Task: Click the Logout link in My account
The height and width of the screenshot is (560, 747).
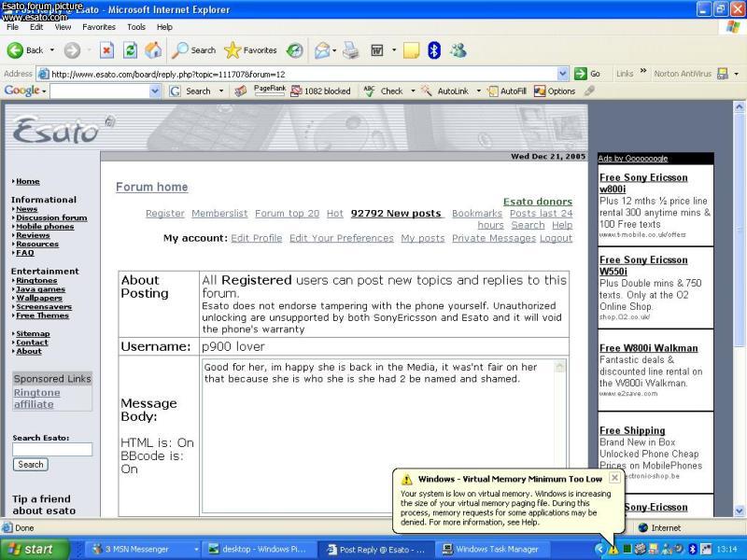Action: tap(556, 238)
